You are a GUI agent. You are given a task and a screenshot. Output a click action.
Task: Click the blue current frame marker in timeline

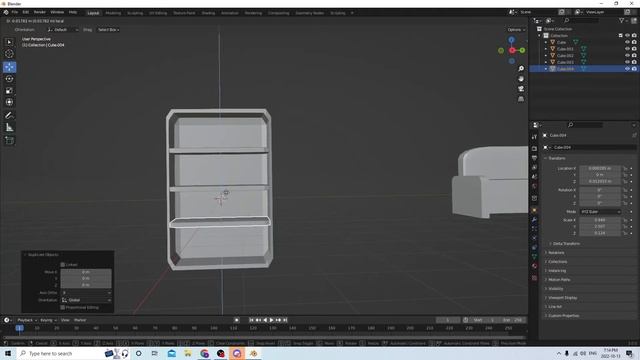click(x=19, y=328)
